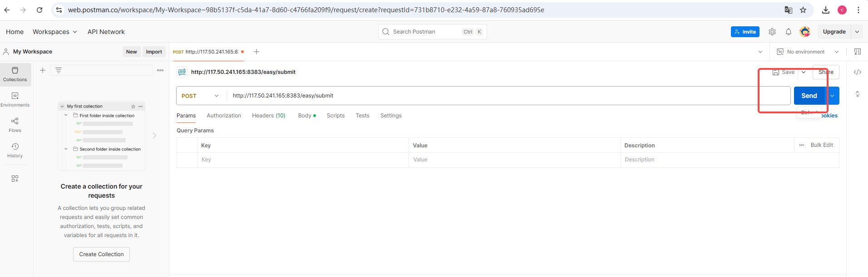The width and height of the screenshot is (868, 277).
Task: Click the browser back arrow
Action: pos(7,10)
